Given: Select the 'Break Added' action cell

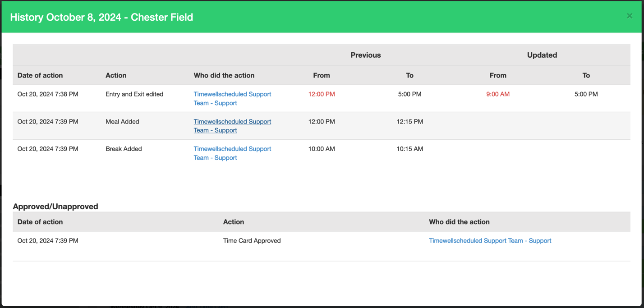Looking at the screenshot, I should coord(123,149).
